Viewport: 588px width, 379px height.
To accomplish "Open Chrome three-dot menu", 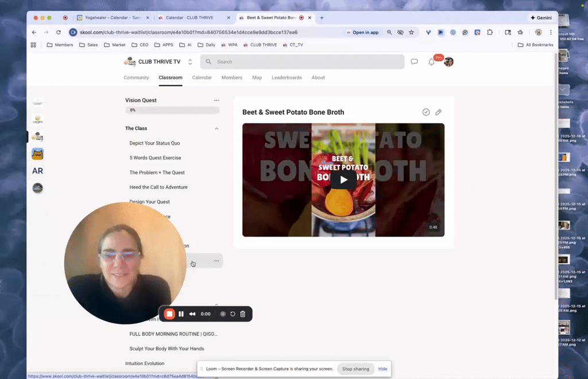I will pos(551,32).
